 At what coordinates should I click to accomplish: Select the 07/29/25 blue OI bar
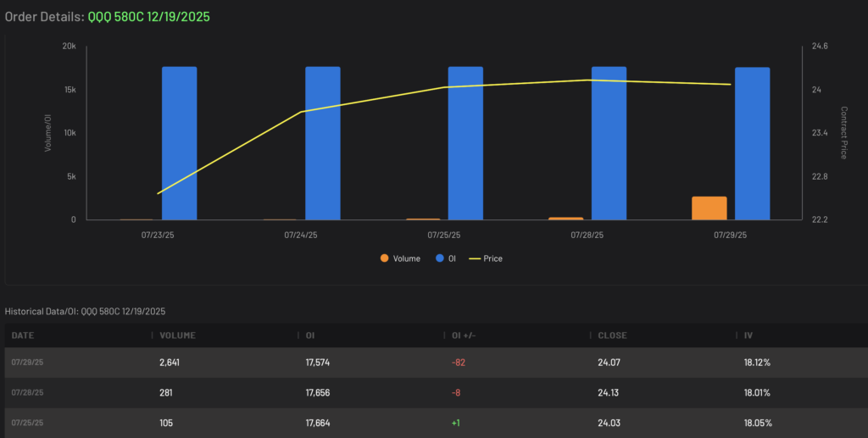coord(753,144)
